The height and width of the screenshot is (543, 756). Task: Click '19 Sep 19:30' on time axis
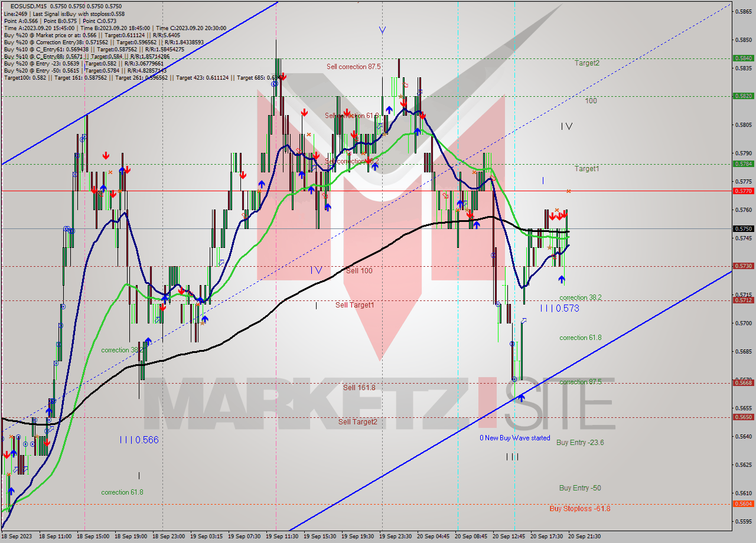[357, 537]
